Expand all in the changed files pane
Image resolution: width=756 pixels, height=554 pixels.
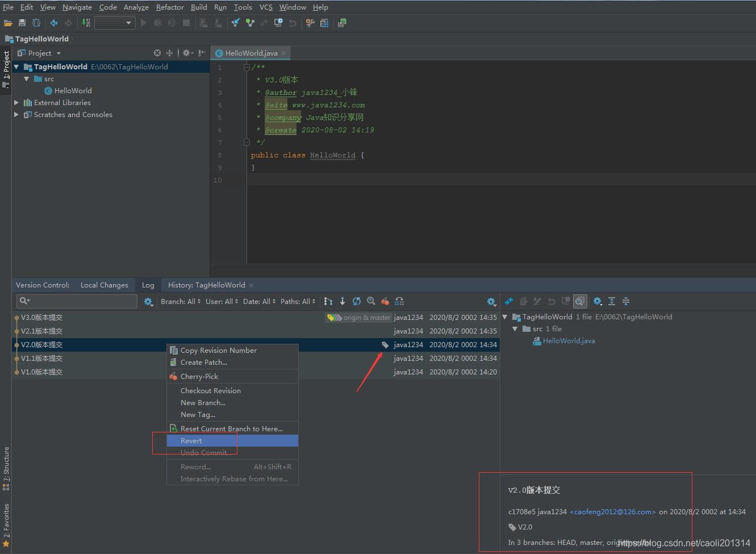click(612, 301)
